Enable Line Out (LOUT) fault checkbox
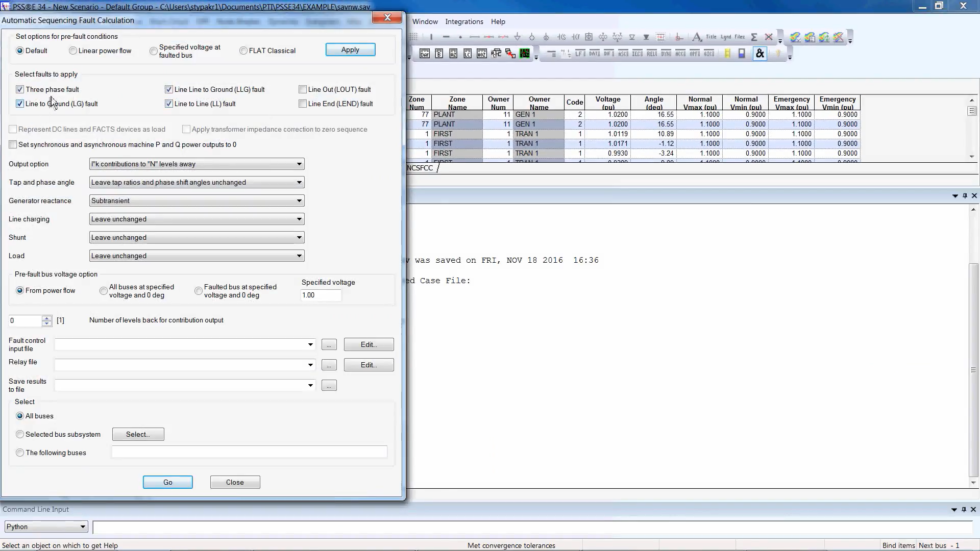980x551 pixels. click(303, 89)
